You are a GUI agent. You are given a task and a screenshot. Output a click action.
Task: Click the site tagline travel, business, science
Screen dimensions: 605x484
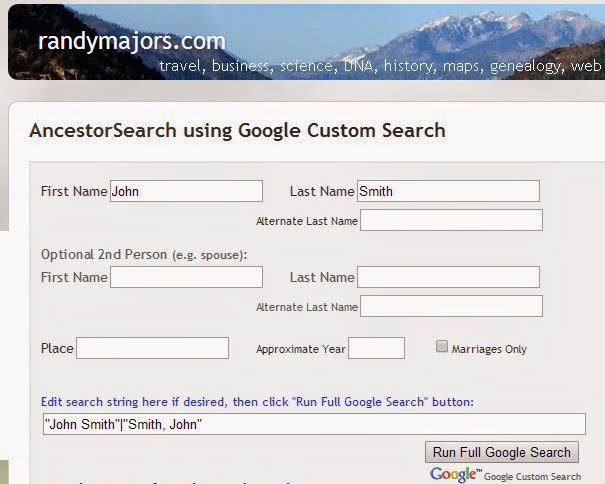380,66
